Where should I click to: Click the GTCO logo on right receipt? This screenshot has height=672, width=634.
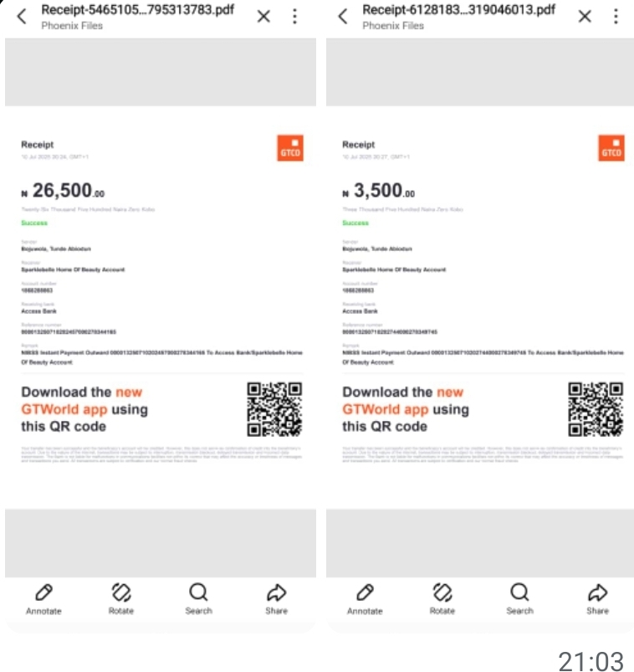(611, 148)
